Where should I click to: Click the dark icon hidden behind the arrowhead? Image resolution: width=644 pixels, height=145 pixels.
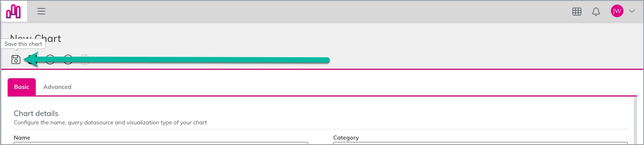[x=33, y=60]
